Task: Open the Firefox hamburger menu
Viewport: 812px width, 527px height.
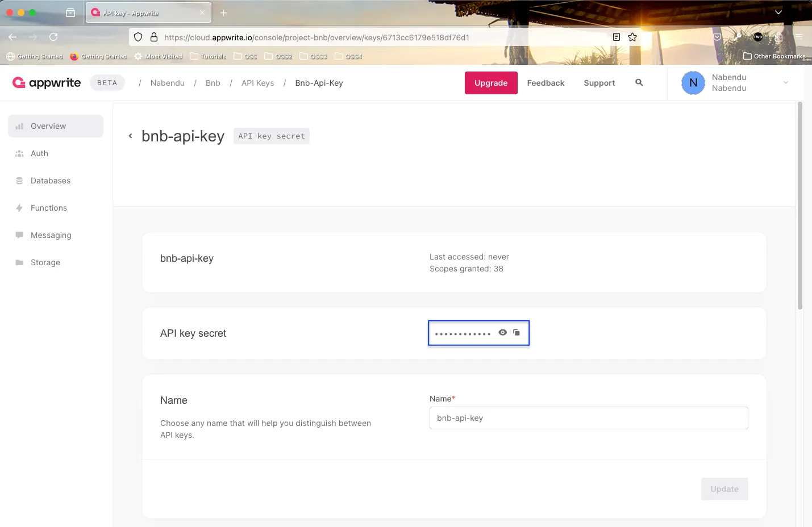Action: (799, 37)
